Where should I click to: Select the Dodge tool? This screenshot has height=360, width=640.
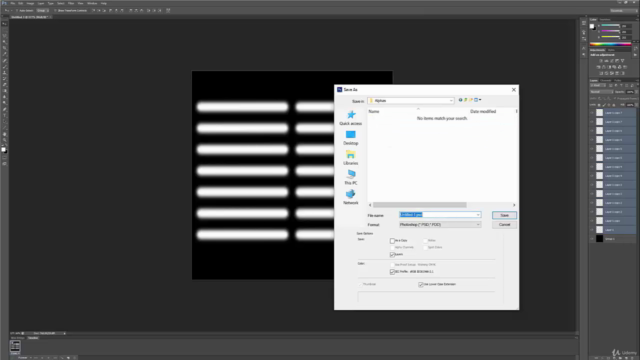(4, 103)
